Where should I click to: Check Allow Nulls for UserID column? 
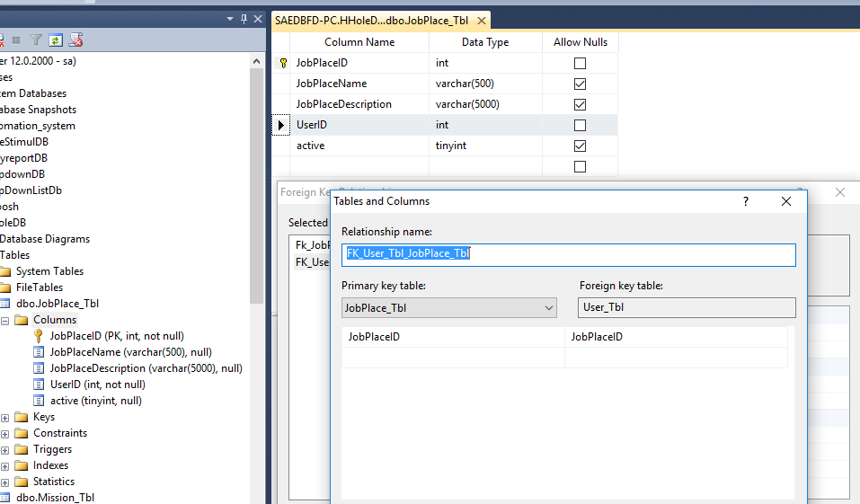coord(580,125)
